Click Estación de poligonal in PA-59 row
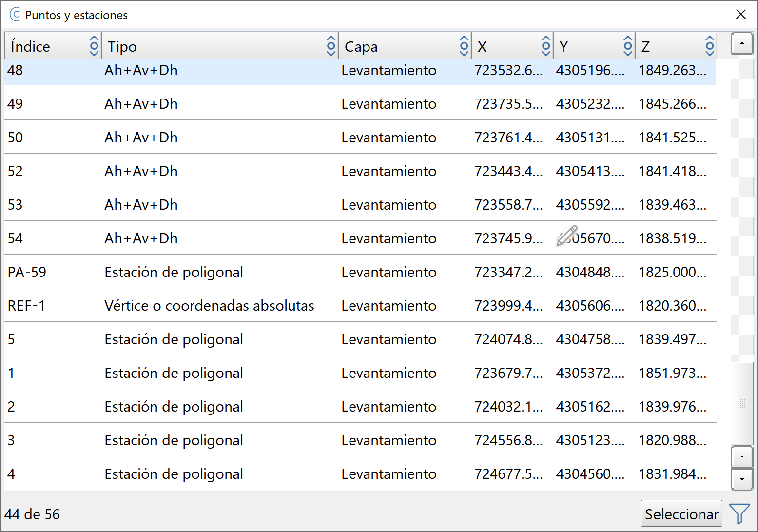Viewport: 758px width, 532px height. [x=219, y=272]
